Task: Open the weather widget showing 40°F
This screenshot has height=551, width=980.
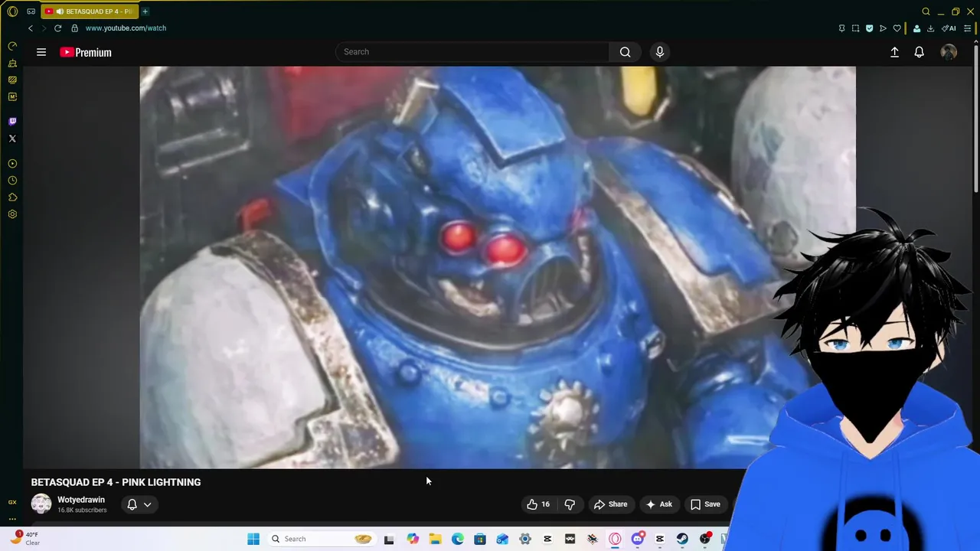Action: [24, 539]
